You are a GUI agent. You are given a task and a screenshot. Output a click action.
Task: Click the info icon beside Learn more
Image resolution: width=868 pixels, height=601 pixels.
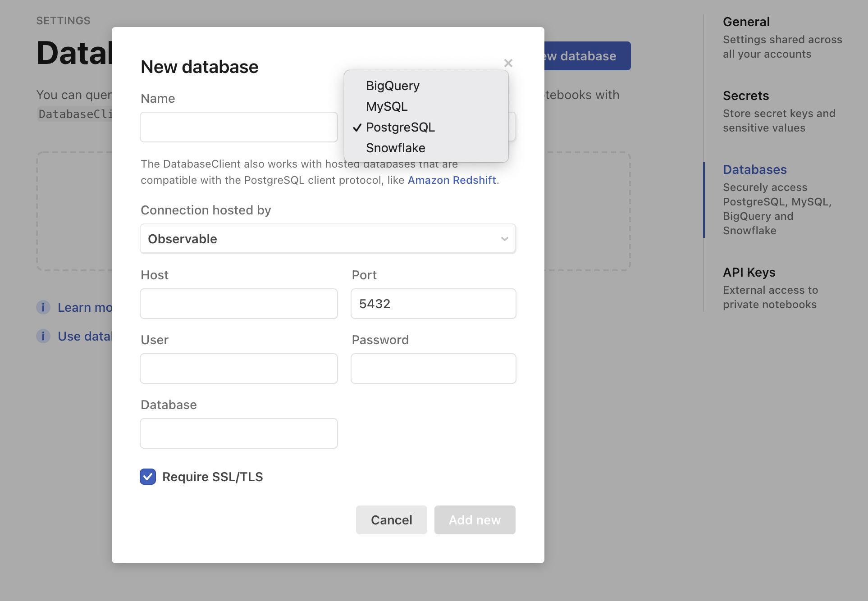click(43, 307)
